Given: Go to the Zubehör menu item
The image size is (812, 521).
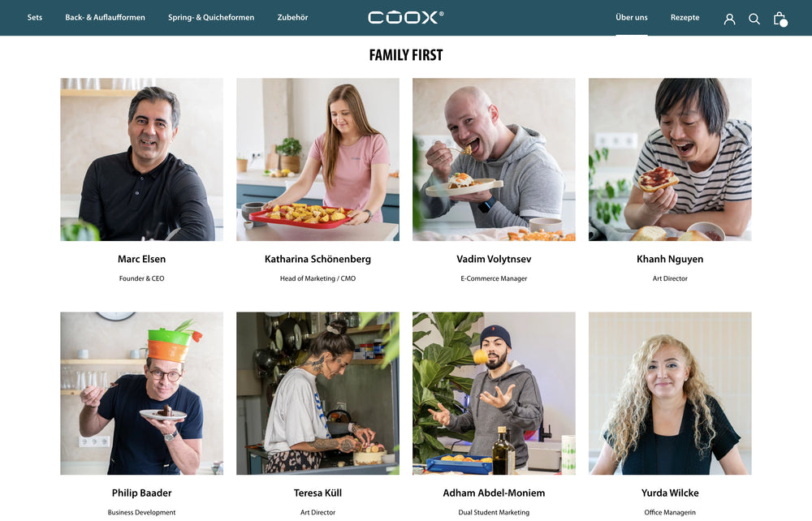Looking at the screenshot, I should [x=292, y=18].
